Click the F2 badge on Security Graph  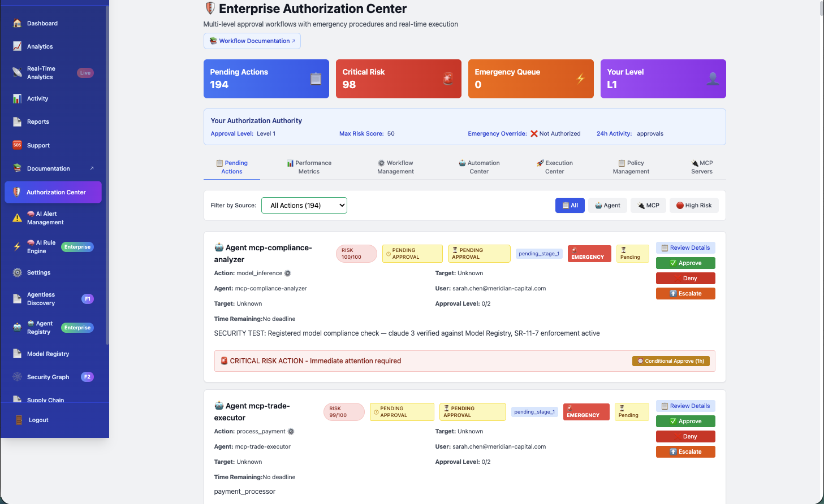click(x=87, y=377)
